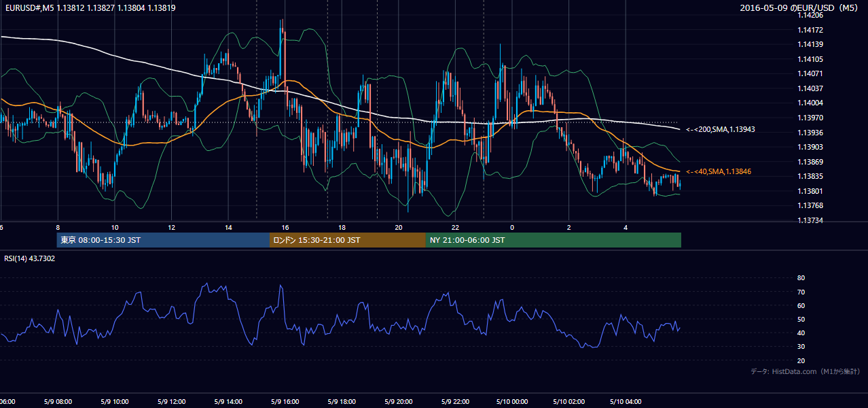Click price level 1.14206 on axis
The width and height of the screenshot is (868, 408).
[x=809, y=14]
